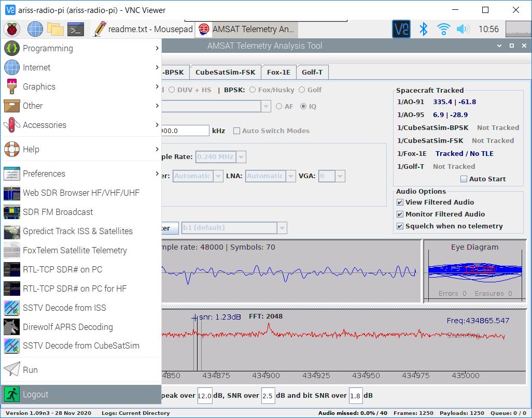
Task: Uncheck Monitor Filtered Audio
Action: pyautogui.click(x=400, y=214)
